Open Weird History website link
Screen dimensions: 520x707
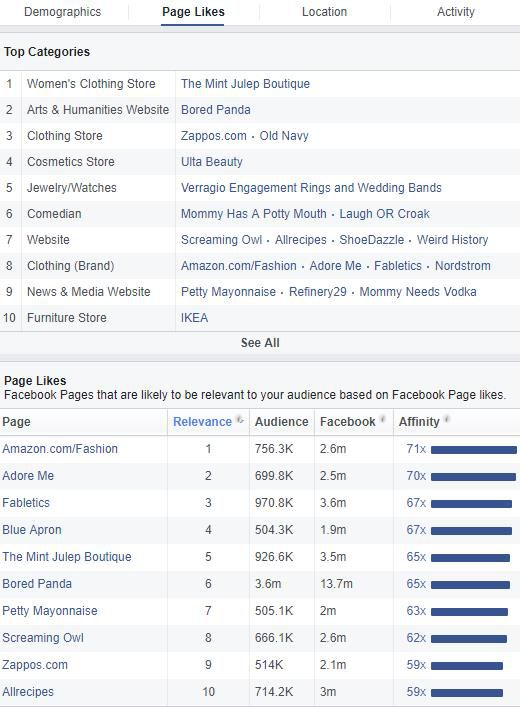coord(452,240)
